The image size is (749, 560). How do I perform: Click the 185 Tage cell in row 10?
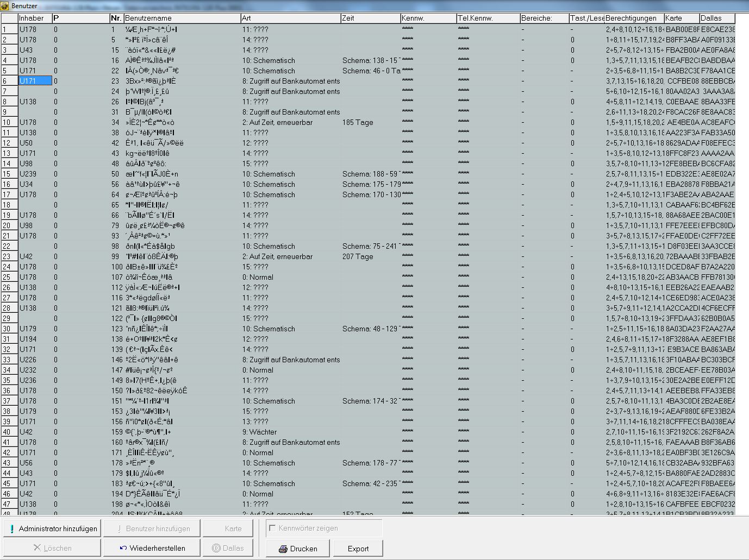(358, 122)
